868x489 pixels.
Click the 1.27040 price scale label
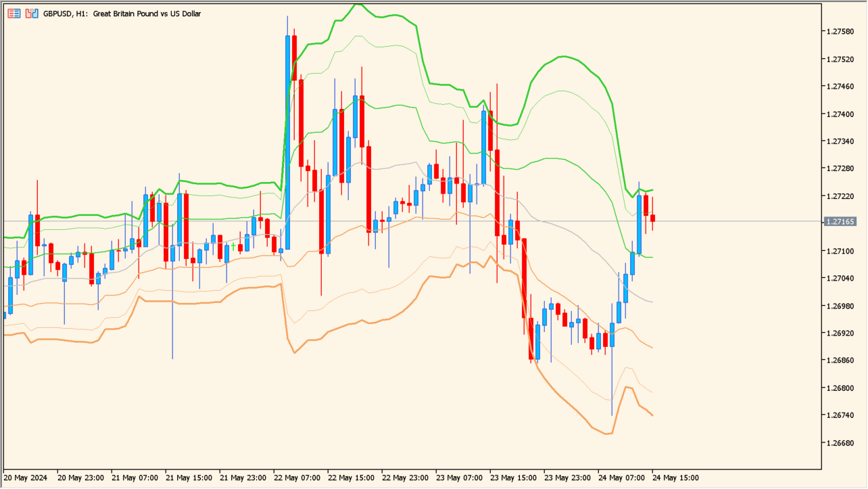pos(841,278)
